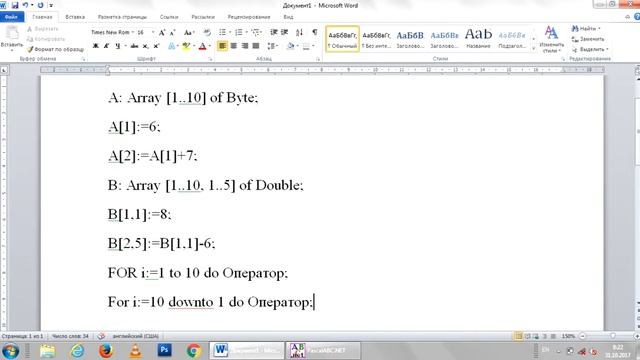The width and height of the screenshot is (640, 360).
Task: Switch to the Ссылки tab
Action: pyautogui.click(x=169, y=17)
